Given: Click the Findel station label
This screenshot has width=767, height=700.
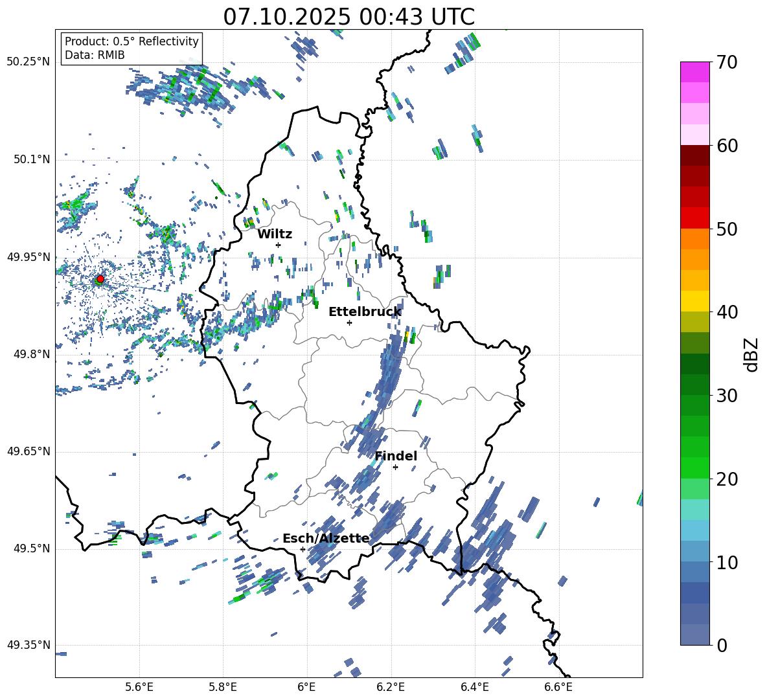Looking at the screenshot, I should (x=396, y=456).
